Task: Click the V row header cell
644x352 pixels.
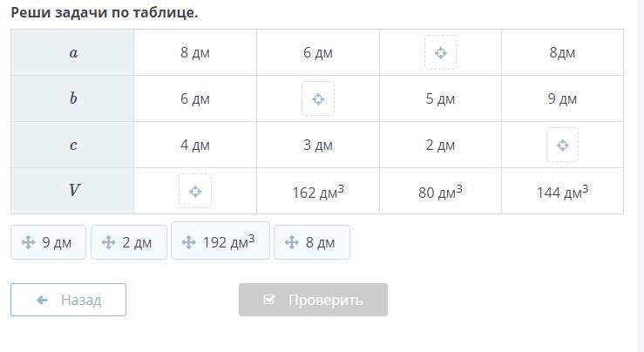Action: 73,191
